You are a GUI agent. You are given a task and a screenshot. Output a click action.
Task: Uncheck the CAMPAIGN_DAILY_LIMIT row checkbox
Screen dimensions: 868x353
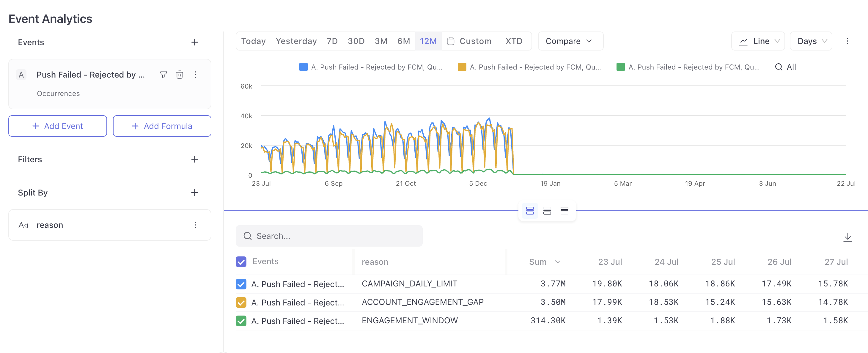(241, 283)
